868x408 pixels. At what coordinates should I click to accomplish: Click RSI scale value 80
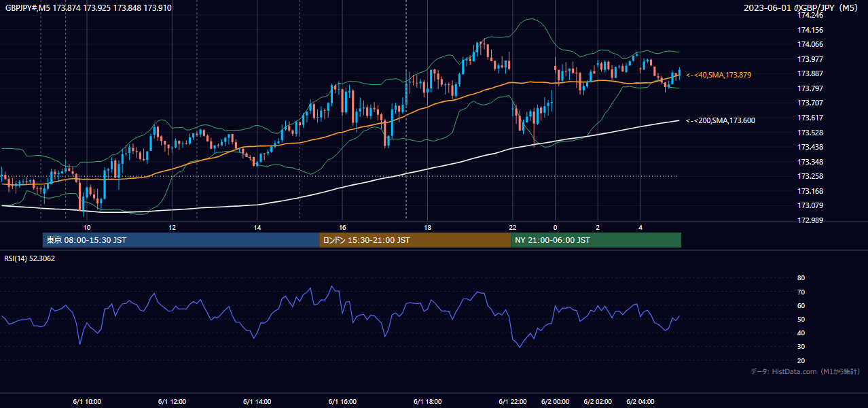click(x=801, y=278)
